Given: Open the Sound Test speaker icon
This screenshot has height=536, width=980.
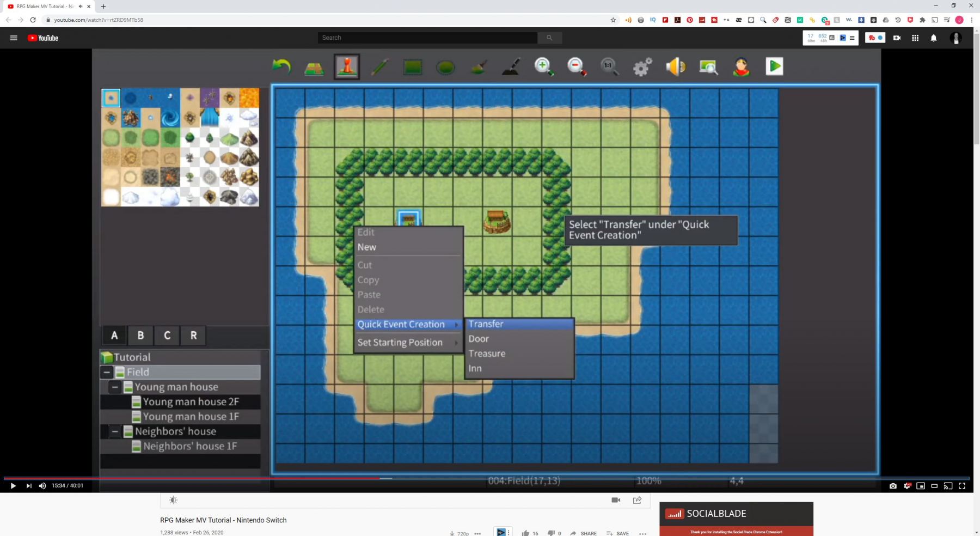Looking at the screenshot, I should 676,67.
